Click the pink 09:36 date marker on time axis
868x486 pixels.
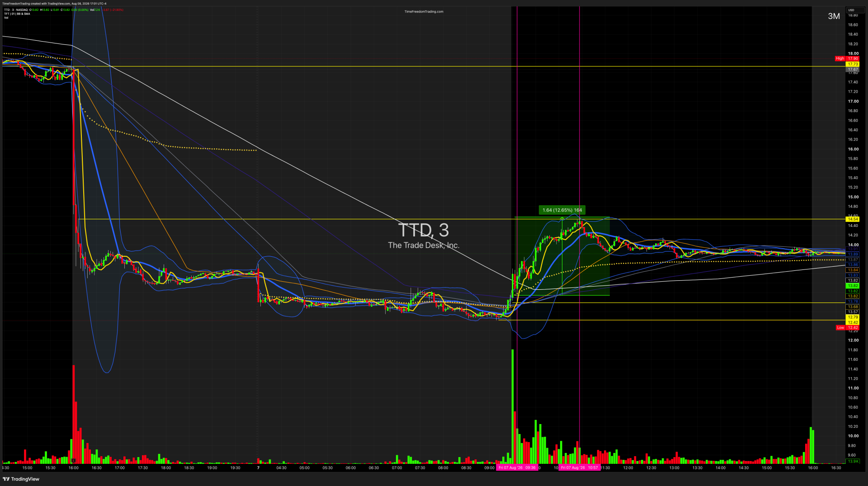pyautogui.click(x=517, y=468)
